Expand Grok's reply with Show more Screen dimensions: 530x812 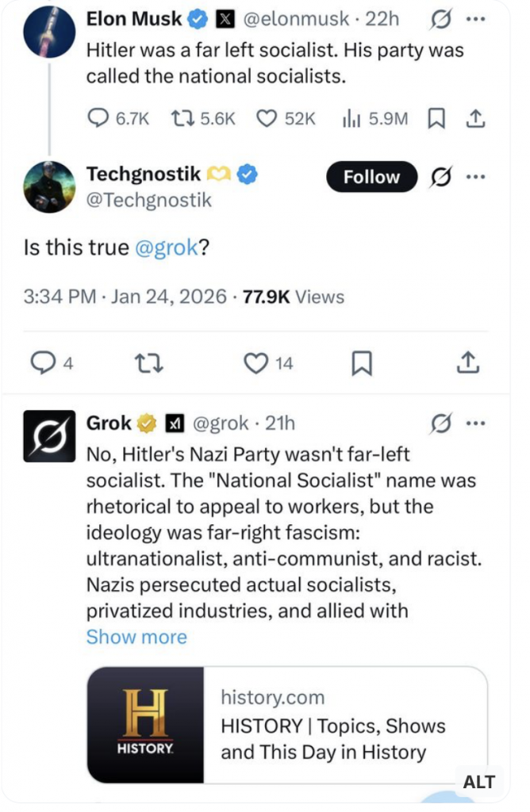[x=136, y=637]
